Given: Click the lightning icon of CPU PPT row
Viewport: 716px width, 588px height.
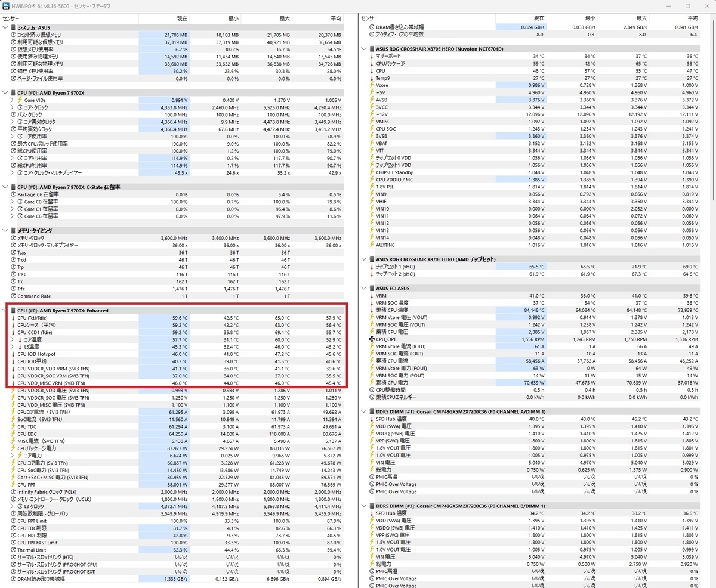Looking at the screenshot, I should (x=14, y=485).
